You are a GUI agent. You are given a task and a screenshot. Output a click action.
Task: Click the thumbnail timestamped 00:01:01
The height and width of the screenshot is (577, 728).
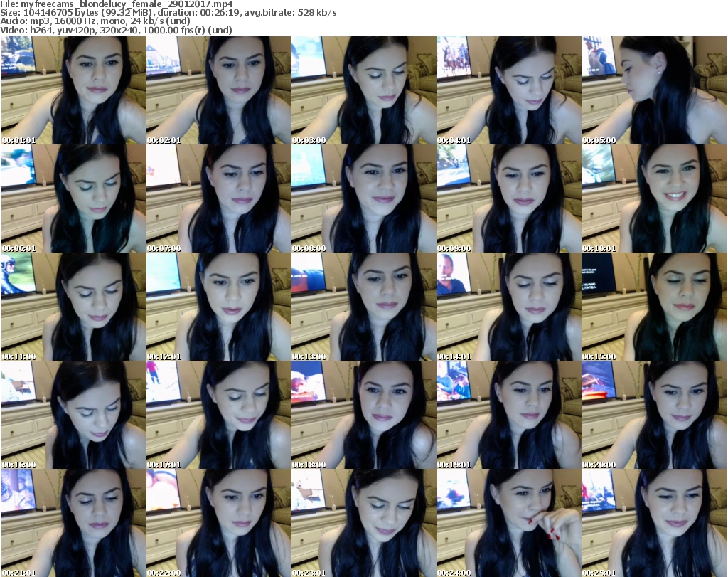[x=73, y=90]
